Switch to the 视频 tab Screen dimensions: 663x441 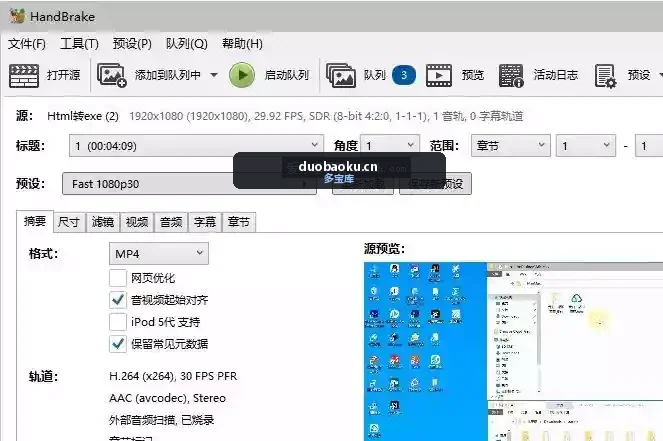[137, 222]
